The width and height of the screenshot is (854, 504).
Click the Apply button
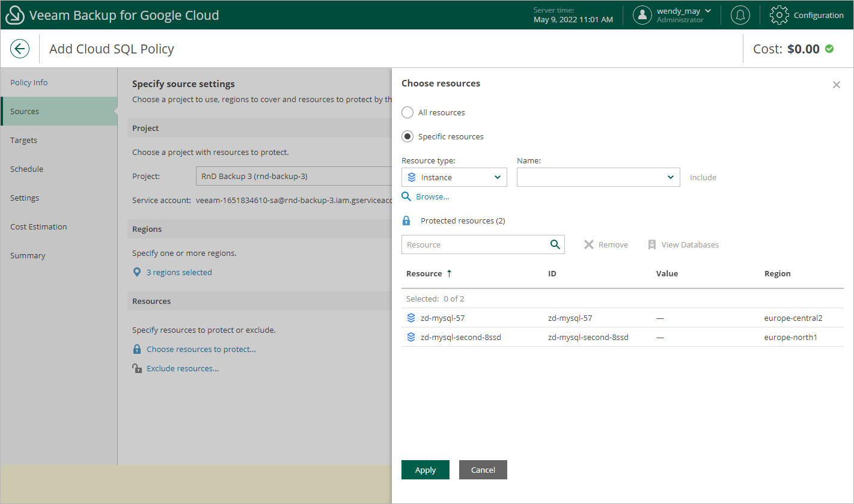click(425, 470)
